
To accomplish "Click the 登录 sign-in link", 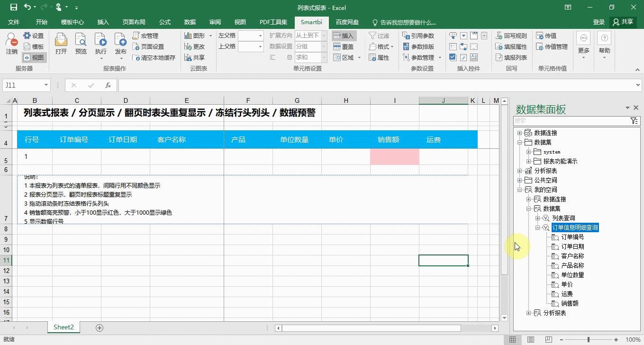I will [599, 22].
